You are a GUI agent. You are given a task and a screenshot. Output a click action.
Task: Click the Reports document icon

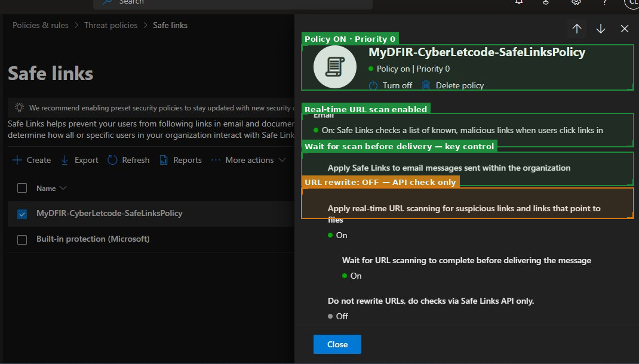164,160
